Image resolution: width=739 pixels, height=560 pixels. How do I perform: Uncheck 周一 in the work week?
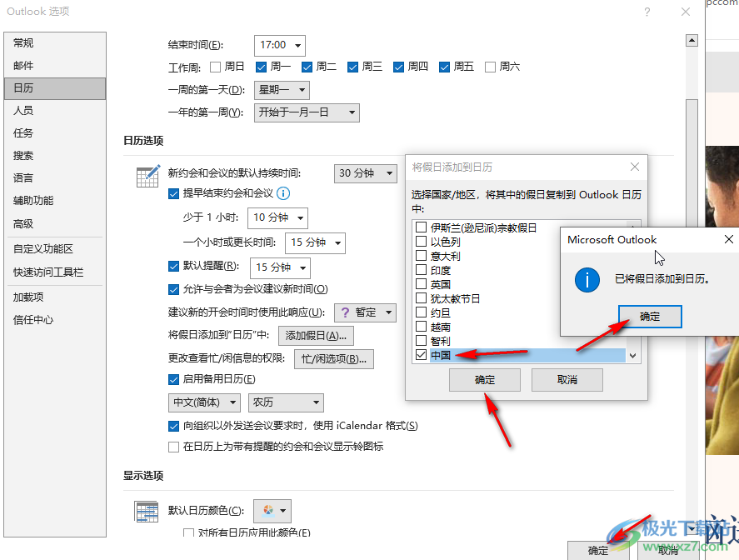[x=261, y=67]
